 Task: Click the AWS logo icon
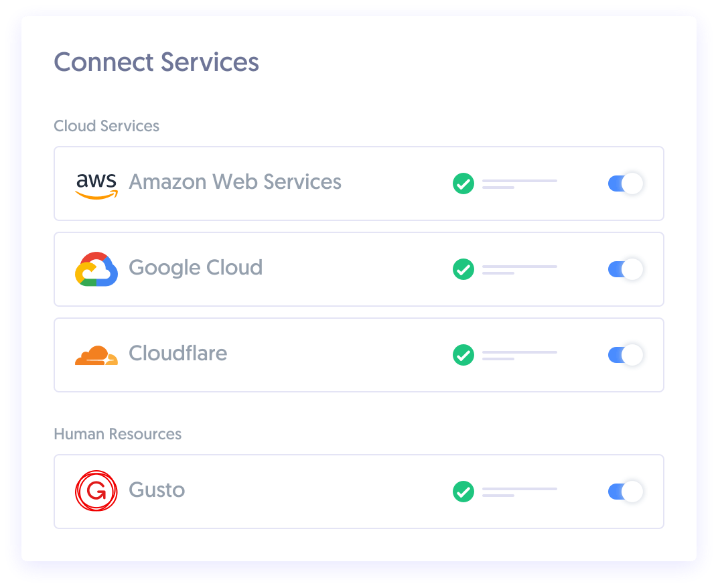point(96,186)
